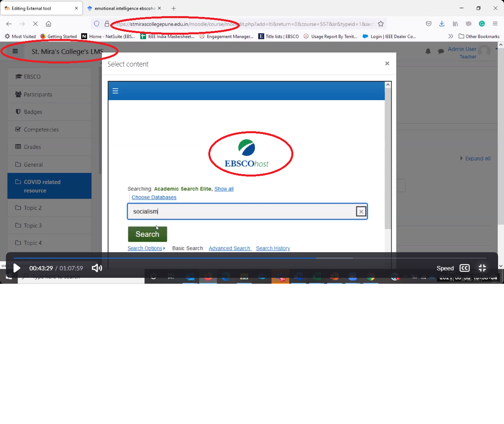Screen dimensions: 504x424
Task: Open Firefox downloads panel
Action: tap(442, 24)
